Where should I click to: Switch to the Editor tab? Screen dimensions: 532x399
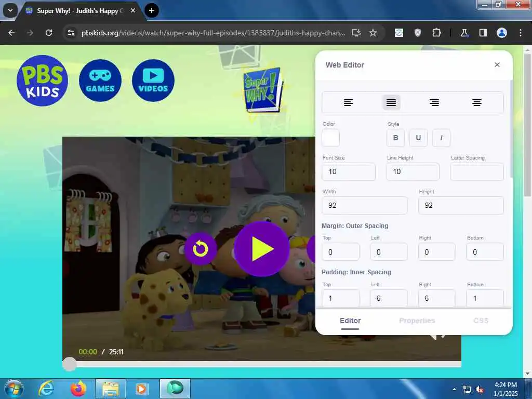(350, 321)
